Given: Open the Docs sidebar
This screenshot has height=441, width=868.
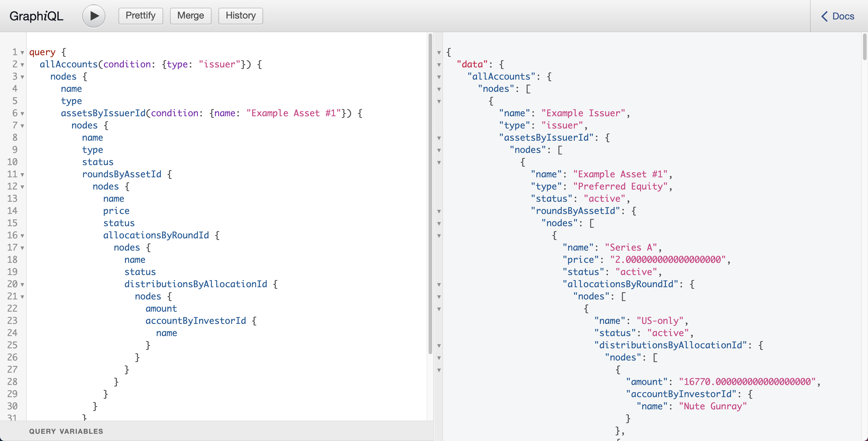Looking at the screenshot, I should coord(838,16).
